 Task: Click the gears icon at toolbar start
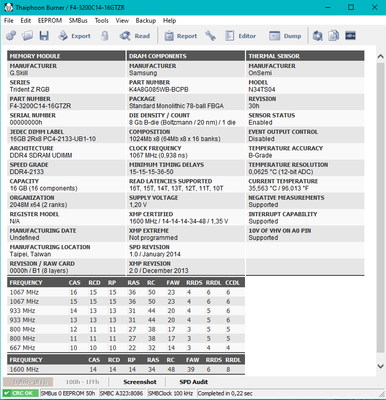click(x=11, y=36)
